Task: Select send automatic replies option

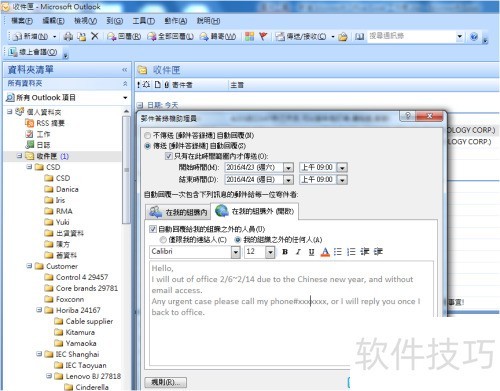Action: click(x=147, y=146)
